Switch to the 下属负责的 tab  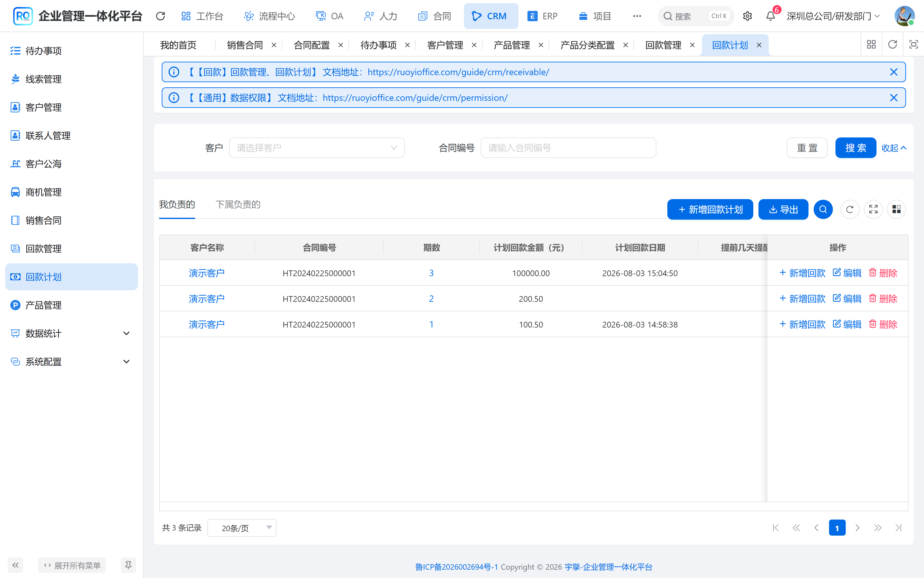(x=238, y=205)
